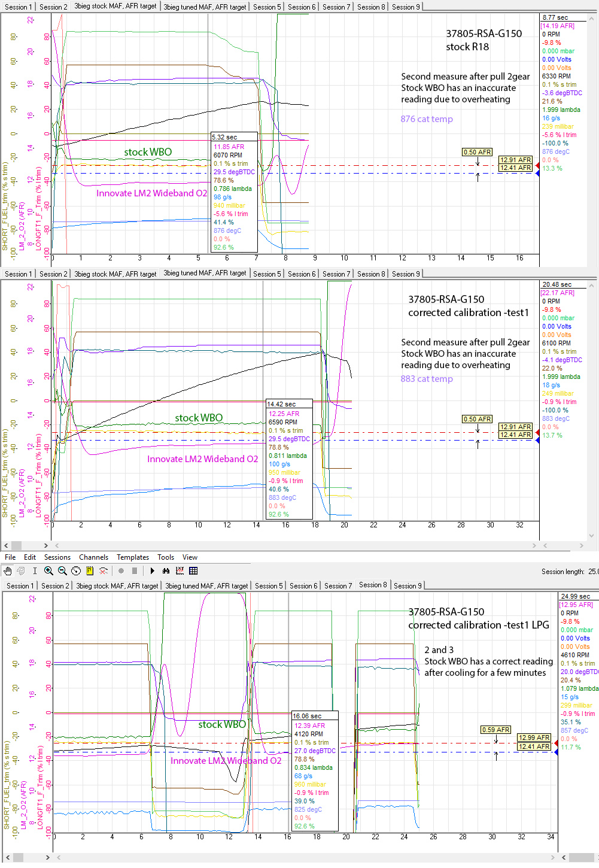Click the '249 millibar' readout value
Image resolution: width=599 pixels, height=868 pixels.
pos(558,394)
